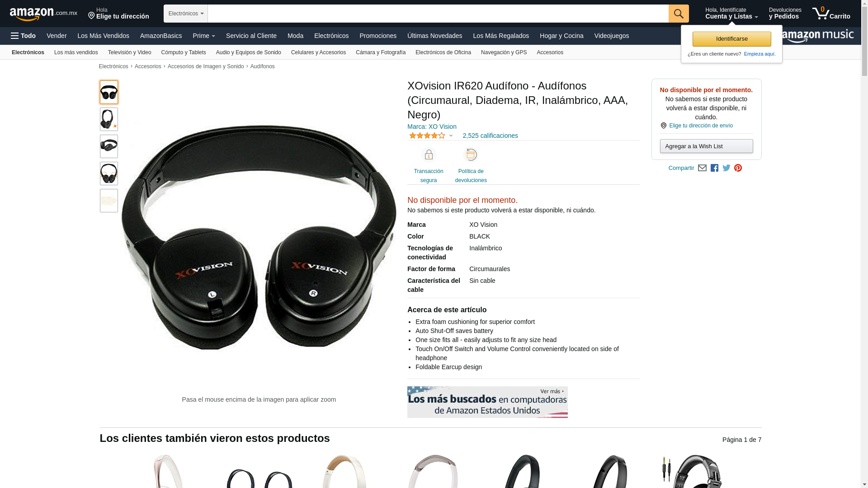
Task: Select the second headphone thumbnail image
Action: pos(109,119)
